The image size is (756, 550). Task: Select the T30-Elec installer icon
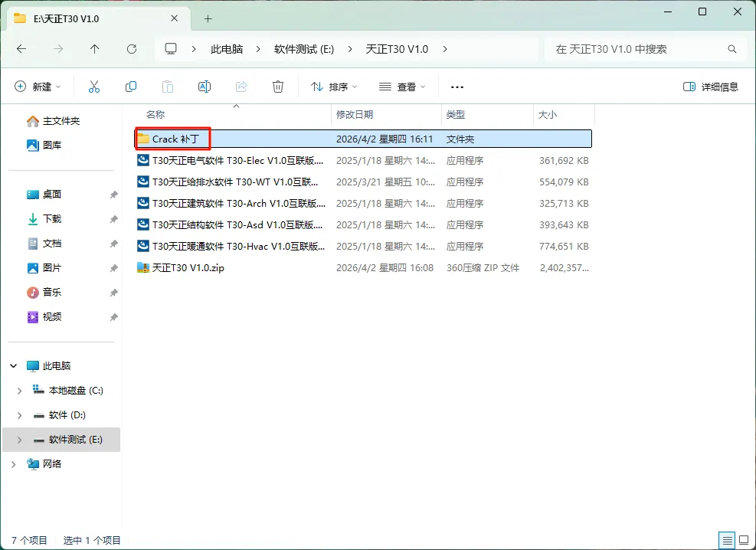click(x=143, y=161)
